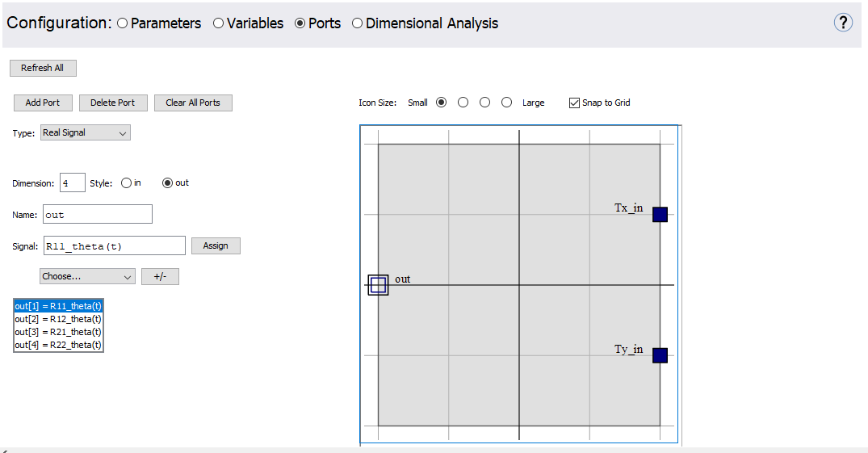Select the Ty_in port square
This screenshot has width=868, height=453.
click(x=660, y=355)
